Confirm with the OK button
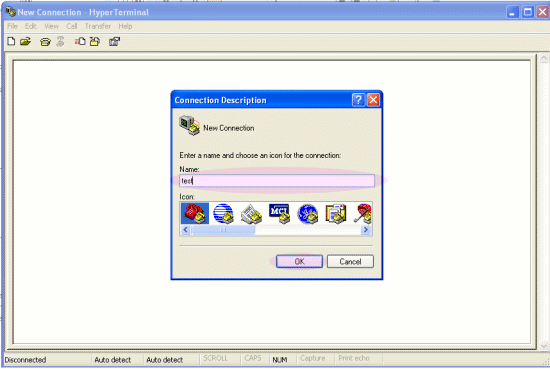This screenshot has width=550, height=369. click(x=299, y=261)
